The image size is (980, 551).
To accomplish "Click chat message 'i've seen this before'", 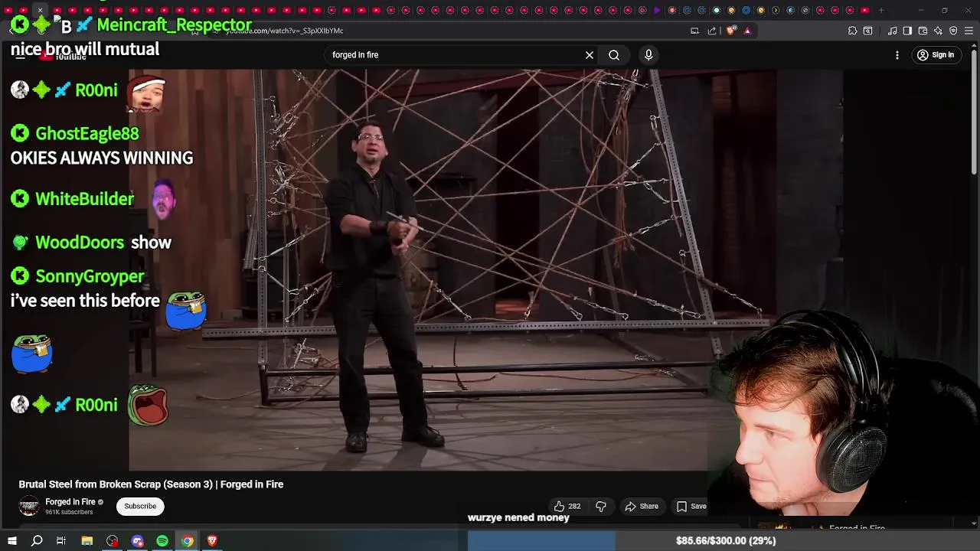I will pos(85,301).
